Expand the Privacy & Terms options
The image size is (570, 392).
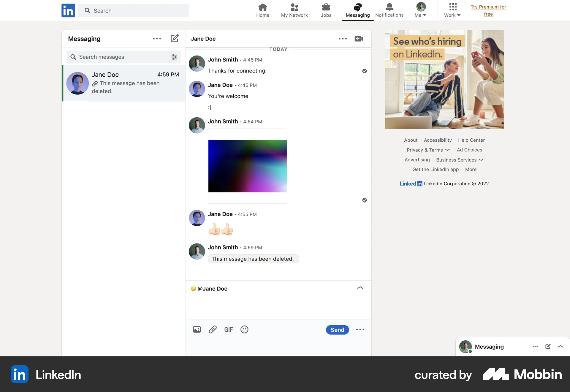[428, 150]
